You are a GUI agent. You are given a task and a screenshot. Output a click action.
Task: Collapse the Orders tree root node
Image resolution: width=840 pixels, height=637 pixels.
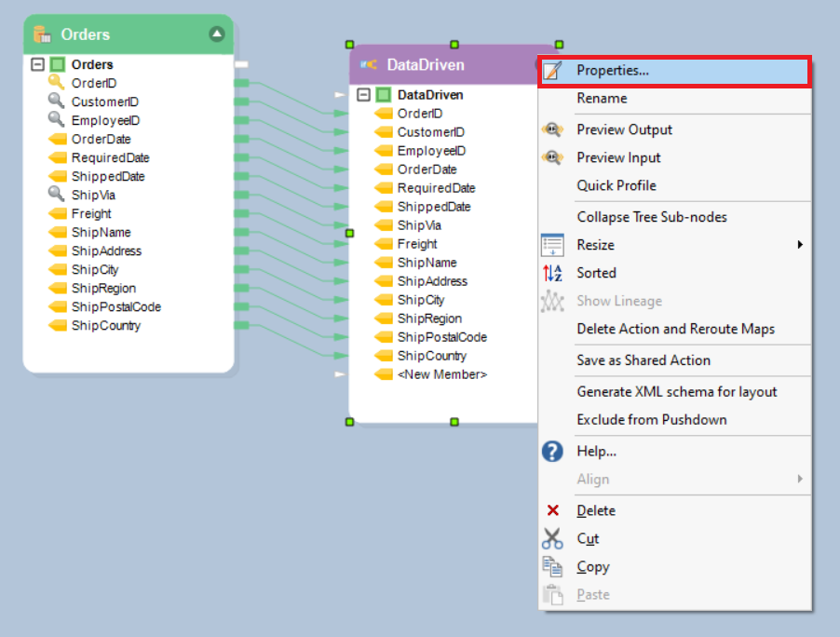click(x=37, y=64)
